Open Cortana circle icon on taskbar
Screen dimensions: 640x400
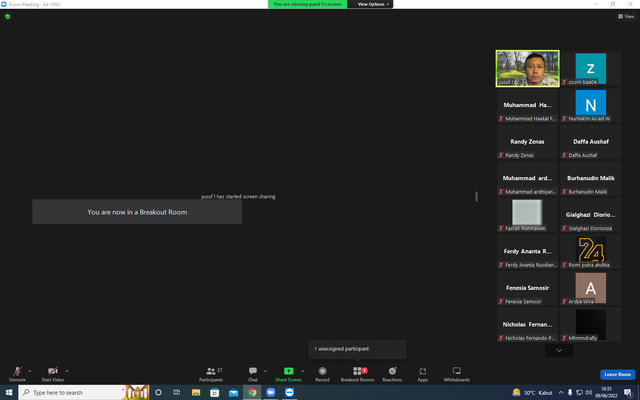point(158,392)
